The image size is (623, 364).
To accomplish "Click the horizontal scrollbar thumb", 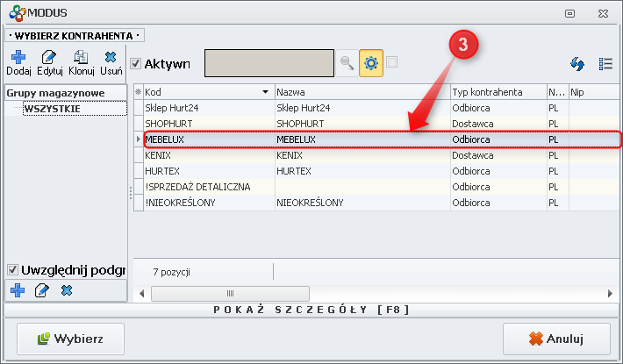I will [230, 294].
